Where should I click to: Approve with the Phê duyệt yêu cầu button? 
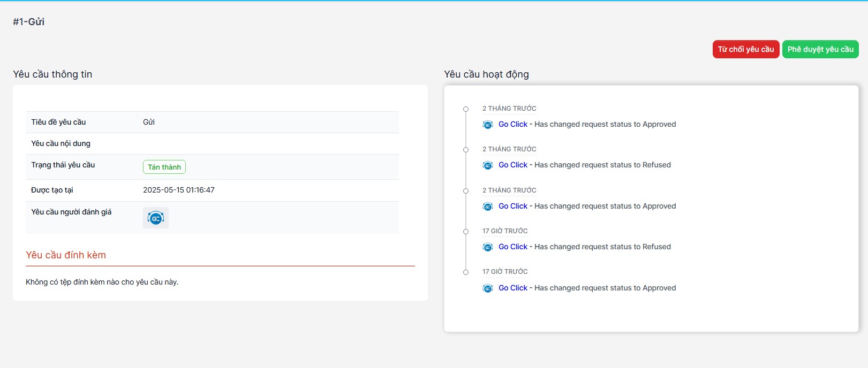[820, 49]
